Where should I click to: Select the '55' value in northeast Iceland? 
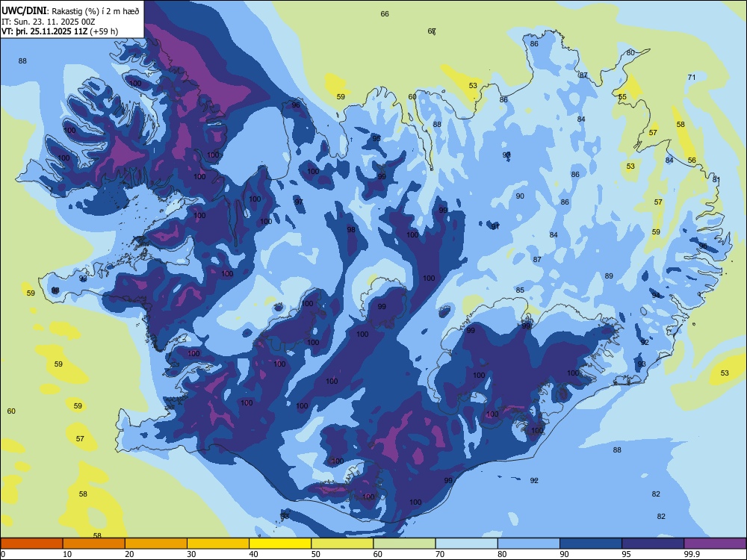(622, 96)
